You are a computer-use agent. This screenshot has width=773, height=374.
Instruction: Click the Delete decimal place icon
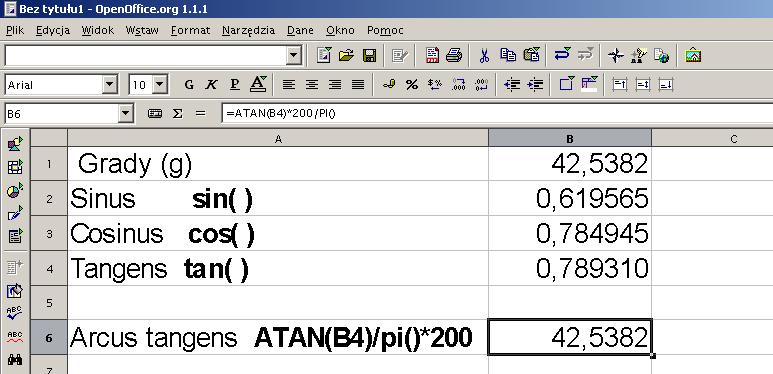482,85
